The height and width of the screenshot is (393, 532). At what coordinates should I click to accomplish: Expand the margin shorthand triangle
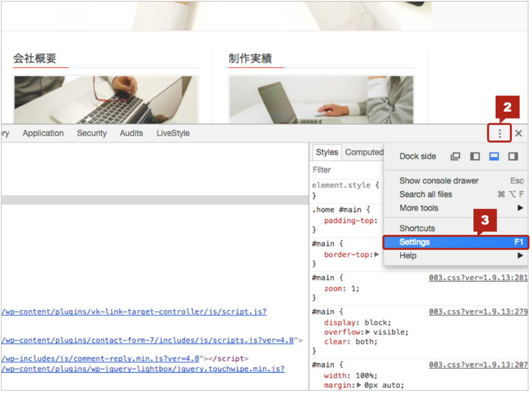point(358,385)
